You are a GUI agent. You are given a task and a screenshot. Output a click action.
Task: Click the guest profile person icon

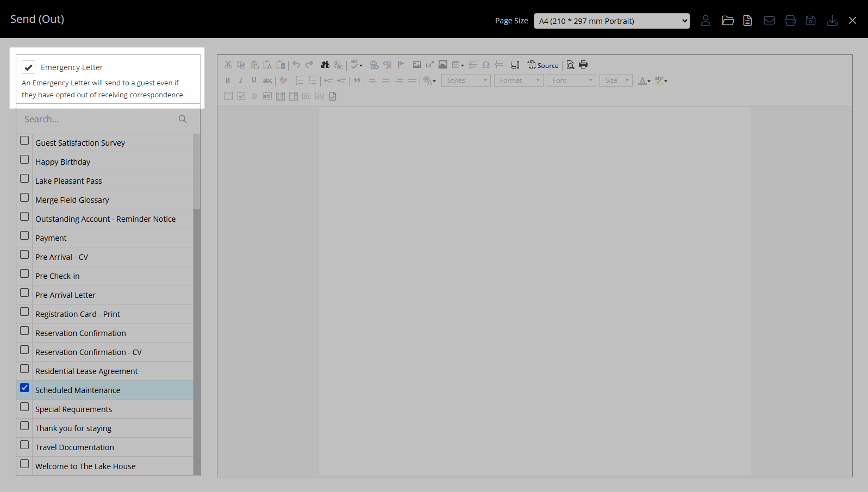[705, 21]
